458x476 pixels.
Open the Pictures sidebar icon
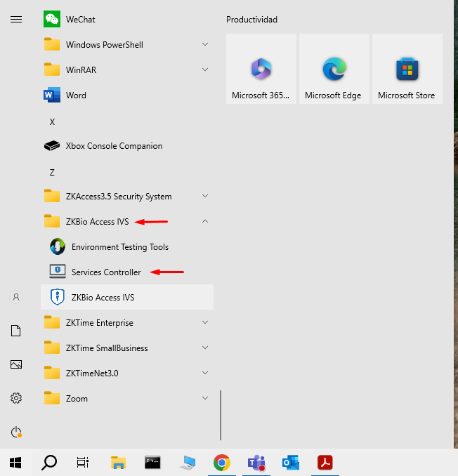click(x=16, y=364)
